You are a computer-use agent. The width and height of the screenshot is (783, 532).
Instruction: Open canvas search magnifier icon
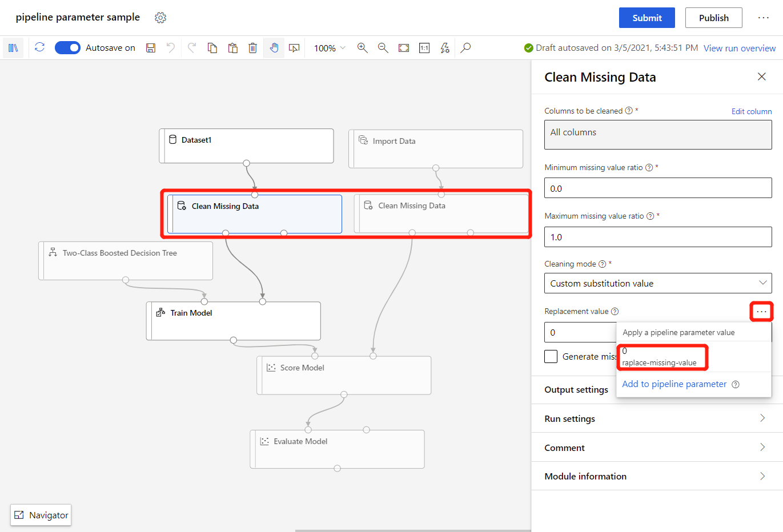[x=466, y=48]
